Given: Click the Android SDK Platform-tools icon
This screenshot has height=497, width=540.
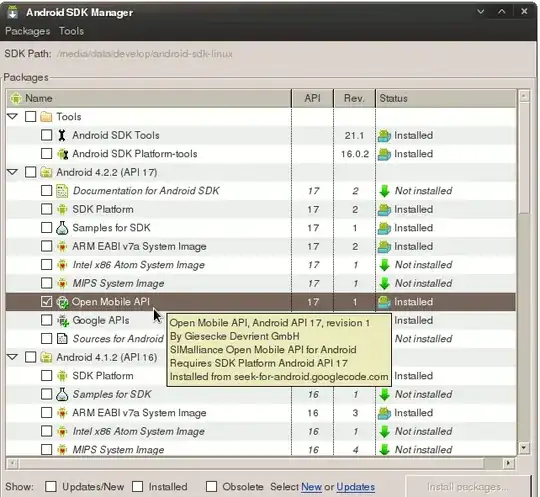Looking at the screenshot, I should pyautogui.click(x=62, y=154).
